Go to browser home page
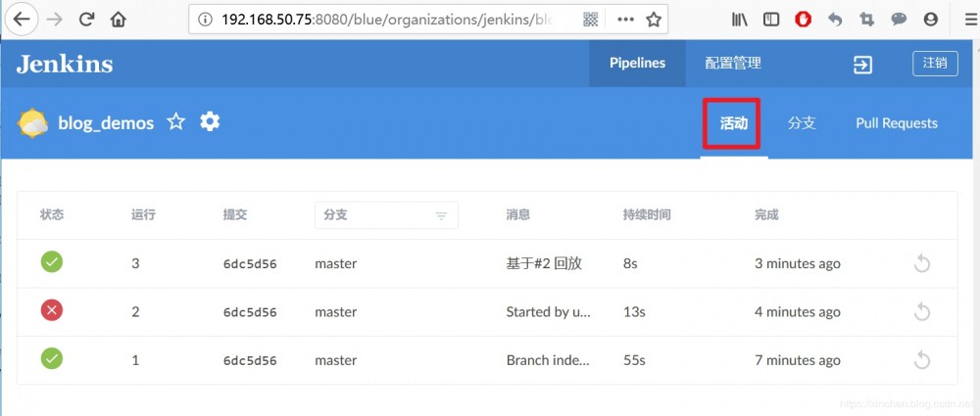The width and height of the screenshot is (980, 416). coord(119,20)
